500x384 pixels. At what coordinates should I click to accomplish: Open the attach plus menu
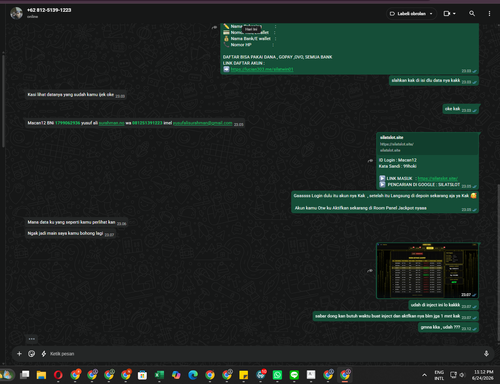19,354
